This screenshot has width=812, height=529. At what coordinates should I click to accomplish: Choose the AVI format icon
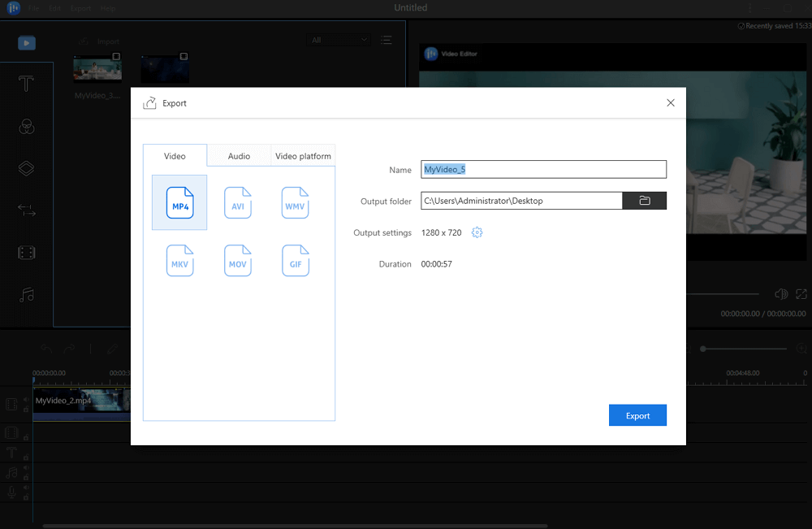(x=238, y=202)
